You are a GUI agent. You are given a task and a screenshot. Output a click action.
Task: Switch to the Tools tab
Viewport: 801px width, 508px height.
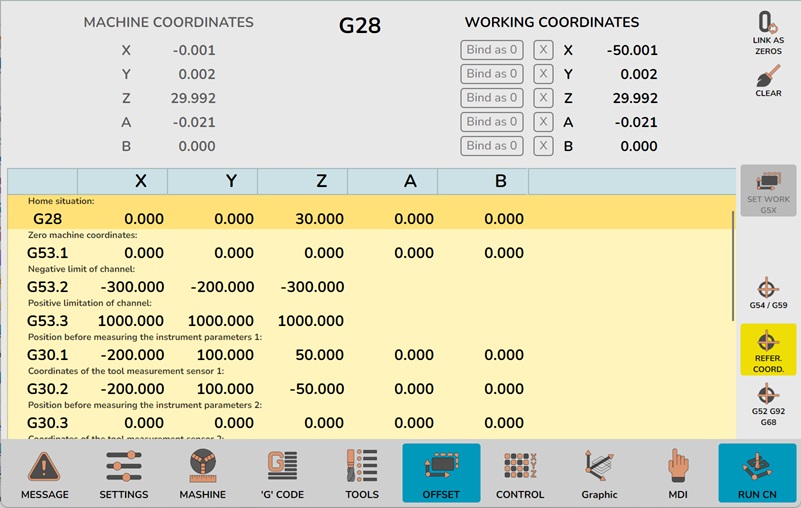[361, 473]
